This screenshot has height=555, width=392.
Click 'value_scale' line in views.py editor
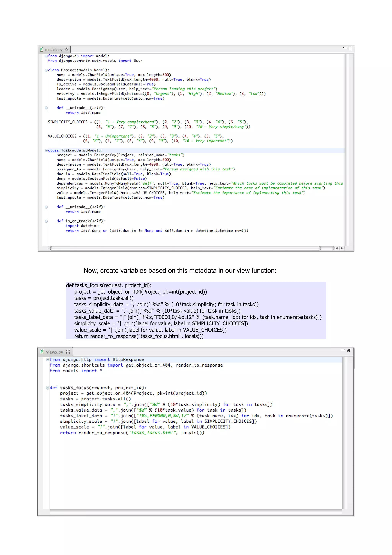145,427
